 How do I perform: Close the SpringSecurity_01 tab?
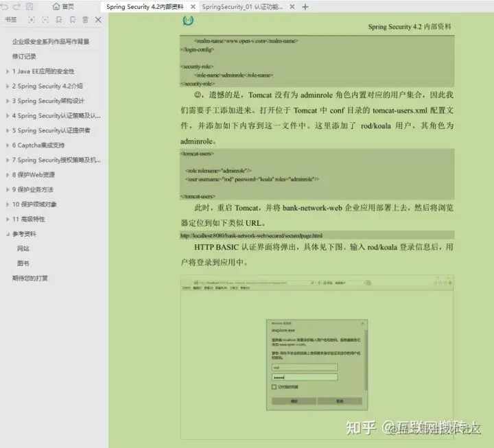tap(292, 7)
